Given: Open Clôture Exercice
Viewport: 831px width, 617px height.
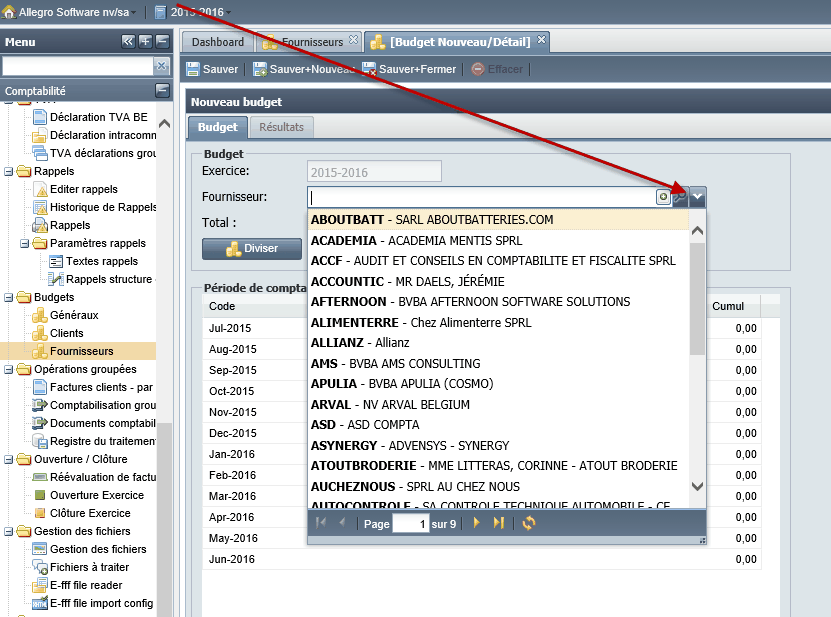Looking at the screenshot, I should click(82, 513).
